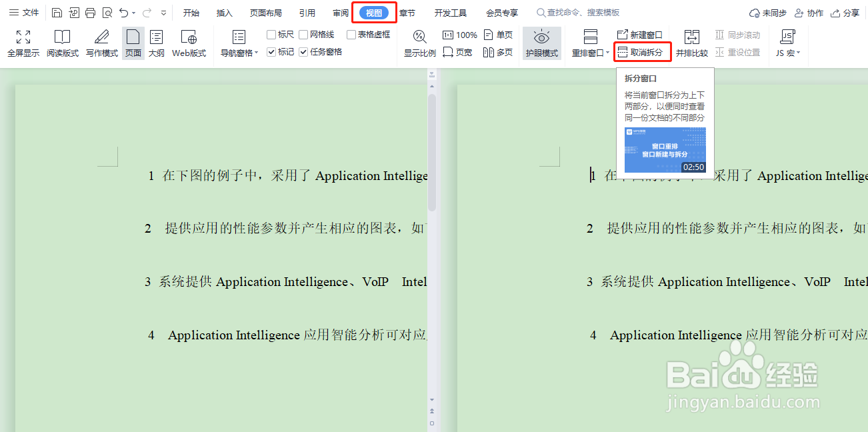Image resolution: width=868 pixels, height=432 pixels.
Task: Select reading layout view (阅读版式)
Action: pos(62,43)
